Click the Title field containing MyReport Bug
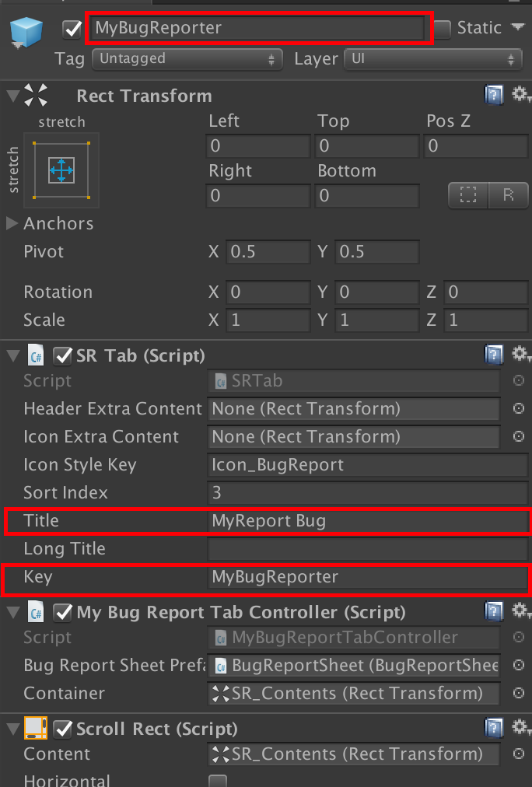 369,521
